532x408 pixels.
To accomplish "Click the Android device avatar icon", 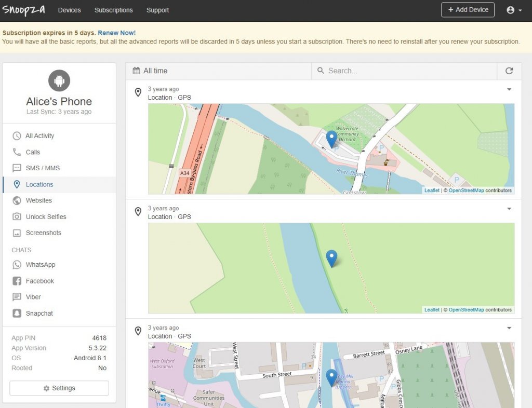I will [59, 80].
